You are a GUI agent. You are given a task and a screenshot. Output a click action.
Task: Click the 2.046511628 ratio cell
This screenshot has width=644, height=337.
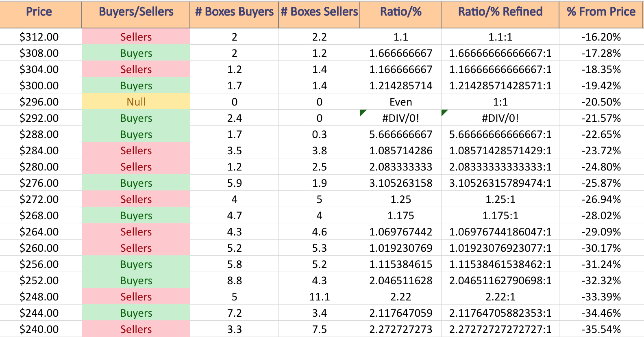tap(400, 281)
